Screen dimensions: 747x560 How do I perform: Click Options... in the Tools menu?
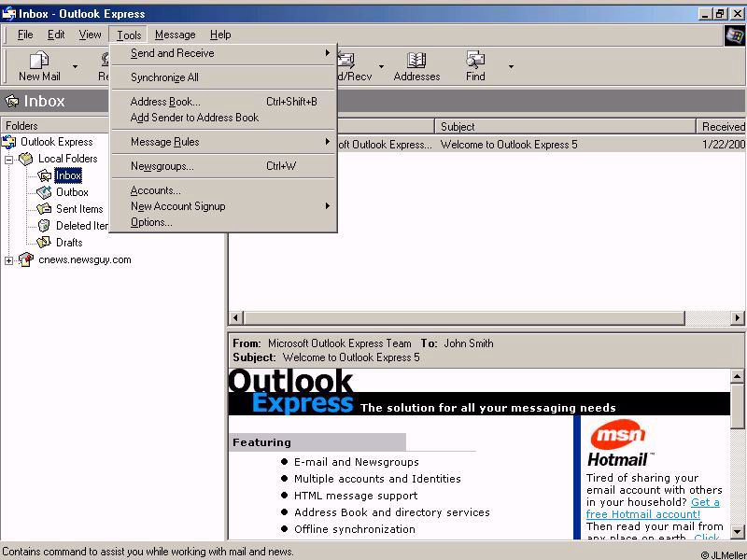tap(151, 222)
